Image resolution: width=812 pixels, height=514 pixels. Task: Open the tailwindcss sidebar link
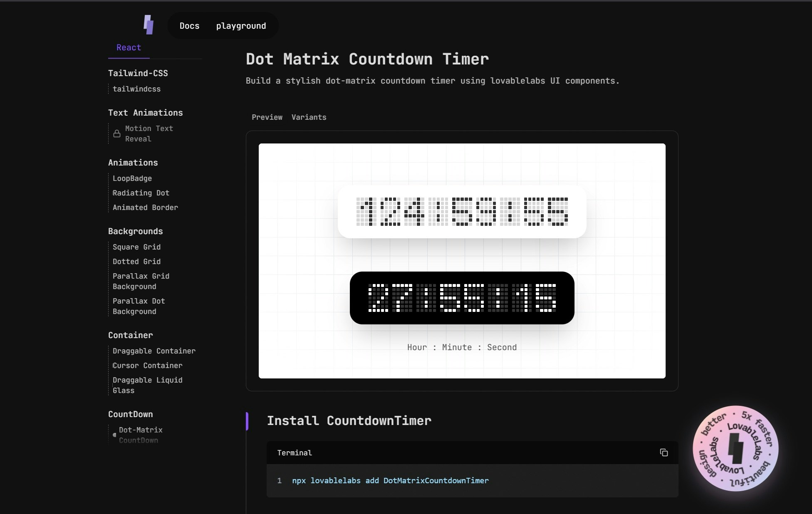136,89
